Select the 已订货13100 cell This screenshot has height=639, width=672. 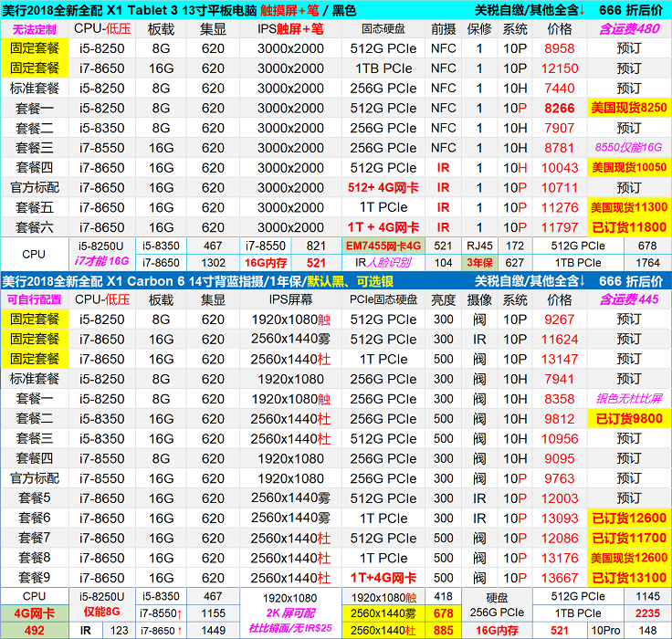click(x=629, y=578)
